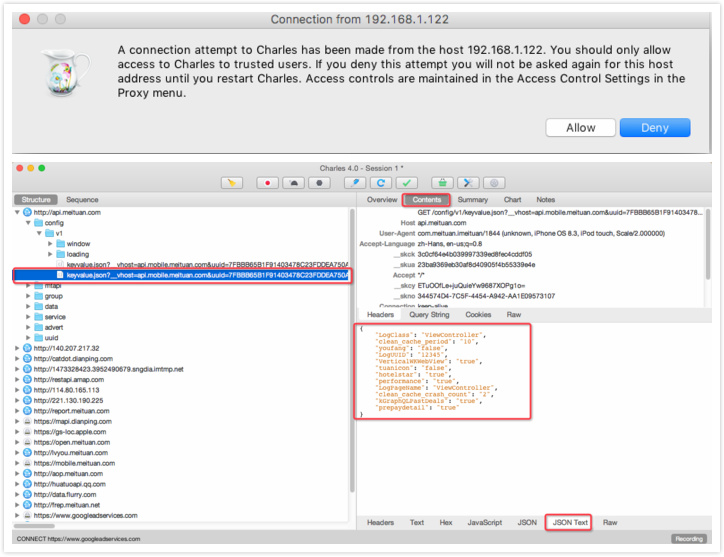This screenshot has height=557, width=724.
Task: Expand the group folder
Action: click(28, 296)
